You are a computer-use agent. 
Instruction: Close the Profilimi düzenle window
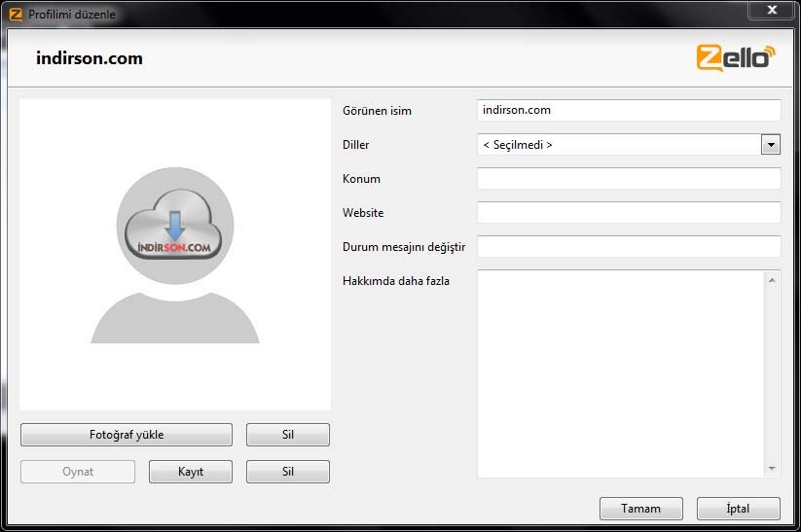772,10
